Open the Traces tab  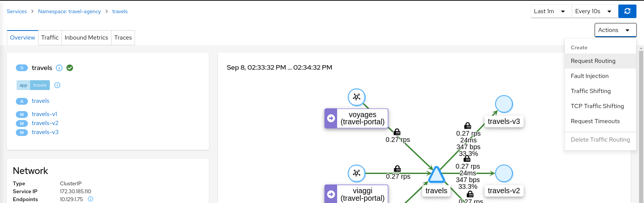[123, 38]
